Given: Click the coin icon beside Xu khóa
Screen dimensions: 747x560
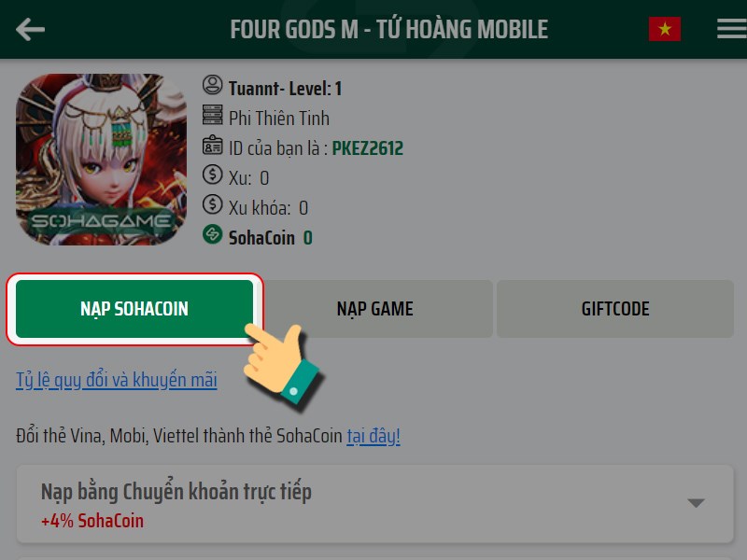Looking at the screenshot, I should point(213,204).
